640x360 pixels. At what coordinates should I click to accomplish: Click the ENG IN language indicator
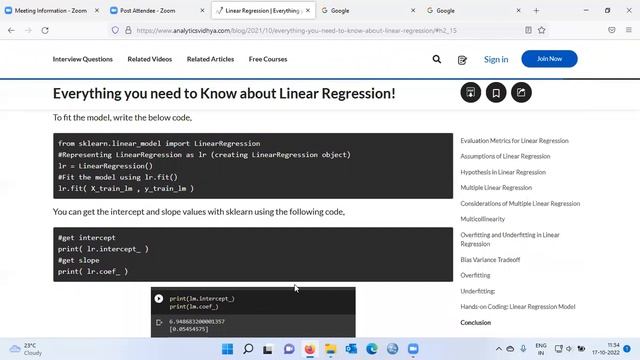tap(541, 349)
